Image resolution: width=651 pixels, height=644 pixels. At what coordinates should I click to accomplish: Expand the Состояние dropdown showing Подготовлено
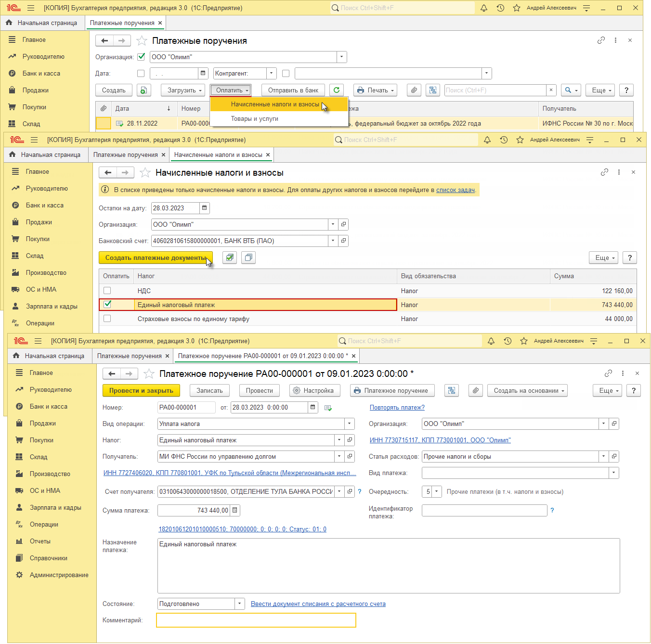click(240, 604)
